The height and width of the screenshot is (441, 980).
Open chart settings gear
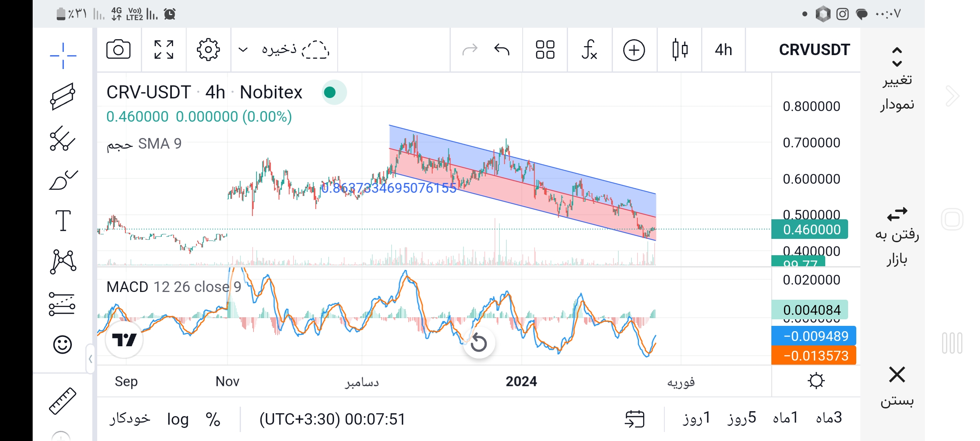[208, 50]
